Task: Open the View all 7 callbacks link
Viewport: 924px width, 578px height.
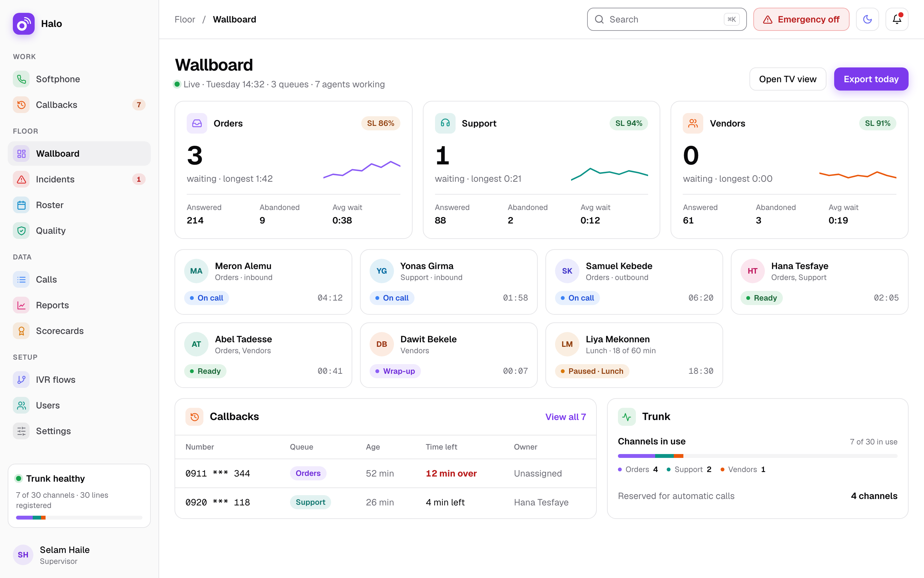Action: click(566, 417)
